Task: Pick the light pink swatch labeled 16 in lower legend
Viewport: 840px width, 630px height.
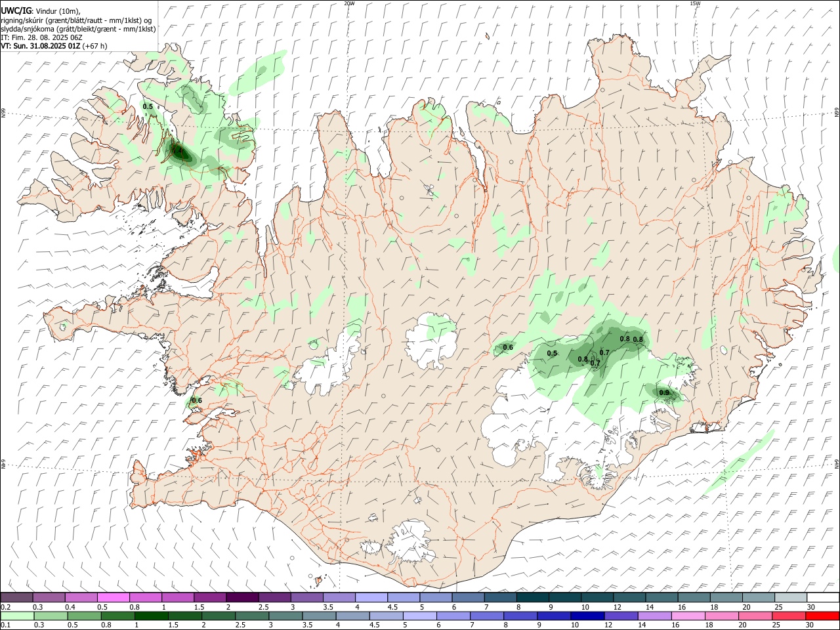Action: (x=688, y=616)
